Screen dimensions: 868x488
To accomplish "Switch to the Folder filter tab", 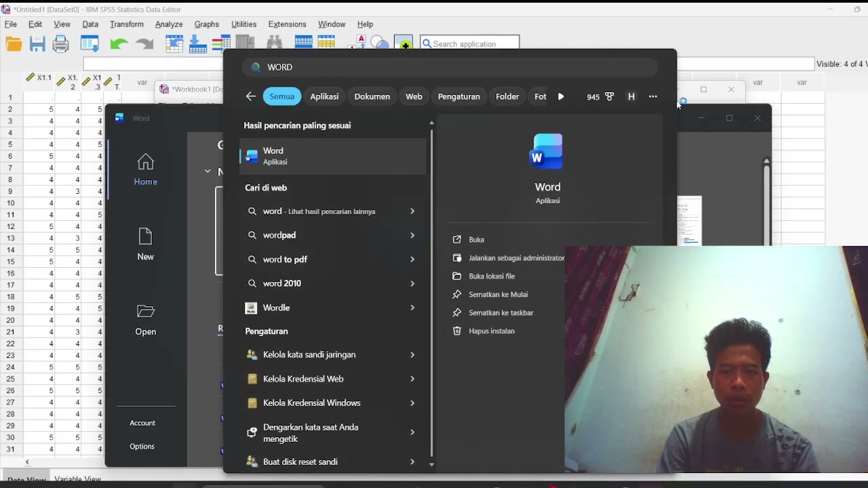I will click(507, 96).
